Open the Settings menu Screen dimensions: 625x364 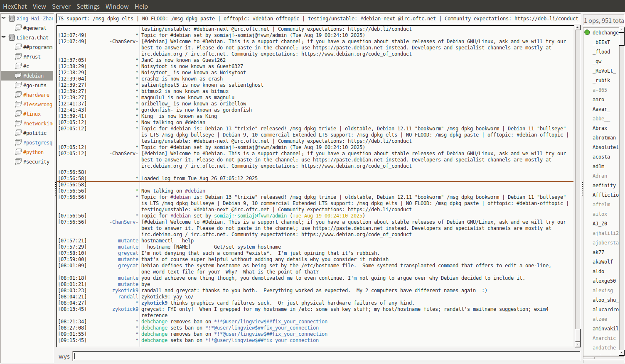pyautogui.click(x=88, y=6)
